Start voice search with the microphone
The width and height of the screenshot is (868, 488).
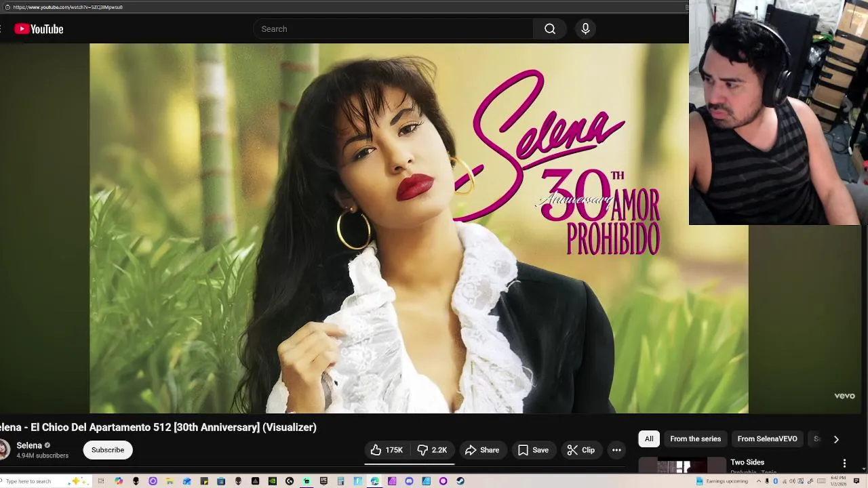585,28
